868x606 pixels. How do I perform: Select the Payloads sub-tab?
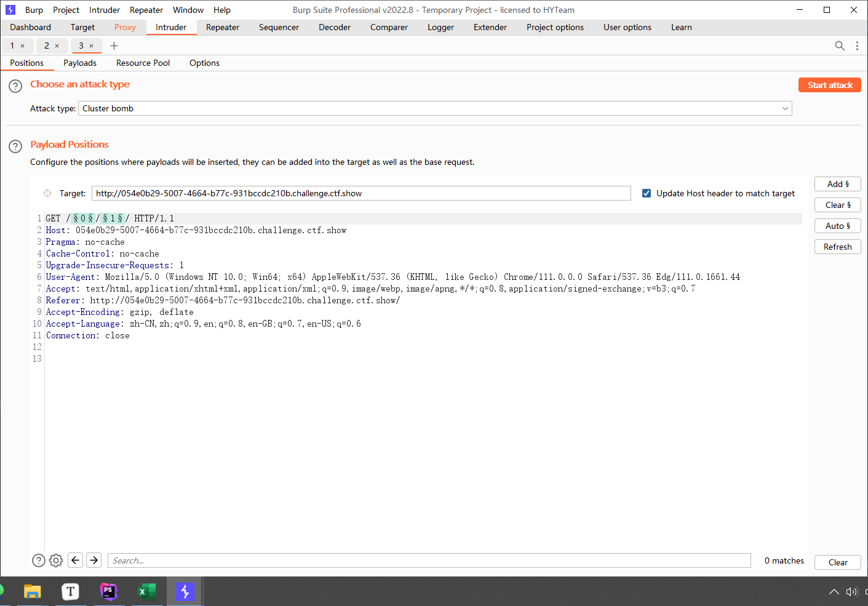pos(80,63)
